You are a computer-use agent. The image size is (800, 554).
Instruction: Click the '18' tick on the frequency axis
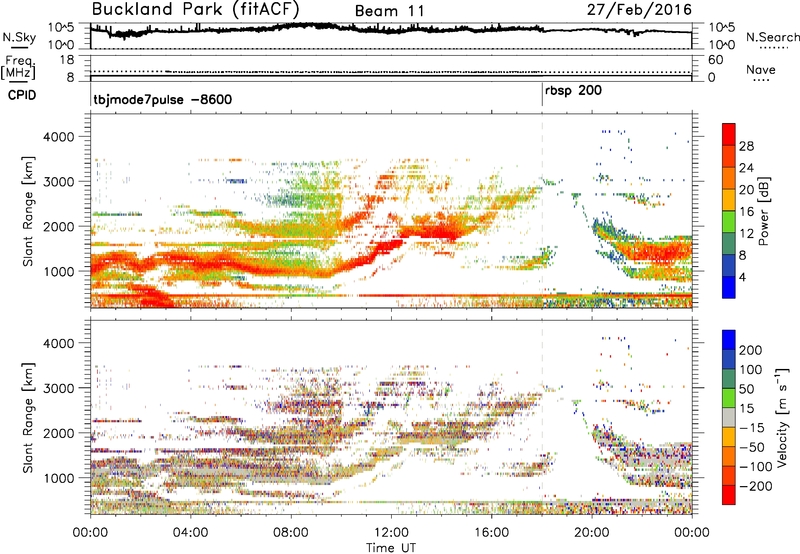pyautogui.click(x=67, y=60)
